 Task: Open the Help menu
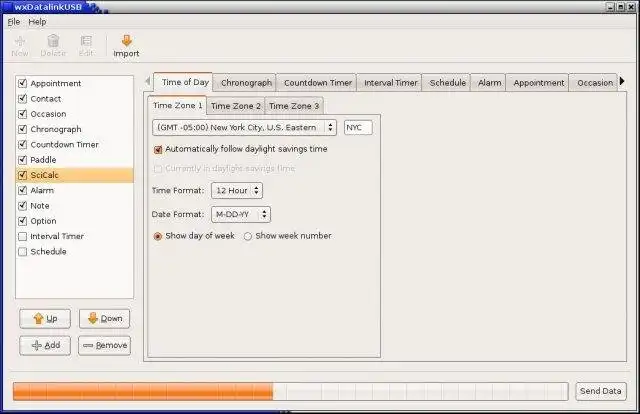37,22
